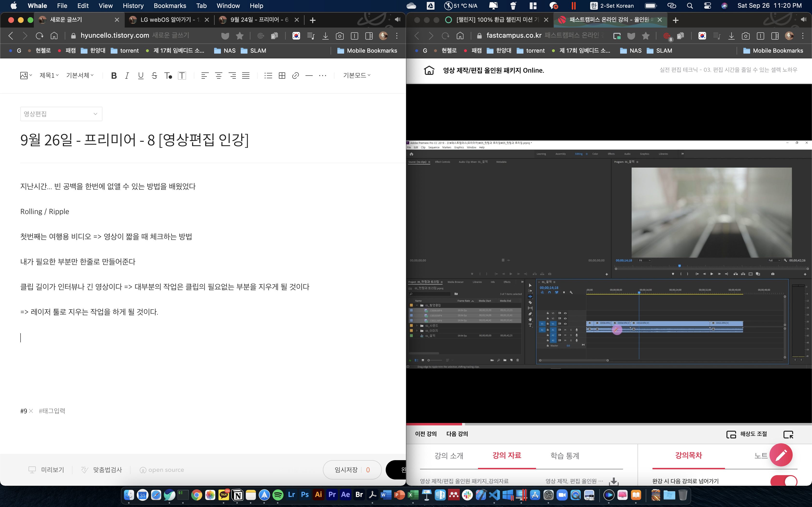
Task: Click the red lecture video progress bar
Action: [434, 424]
